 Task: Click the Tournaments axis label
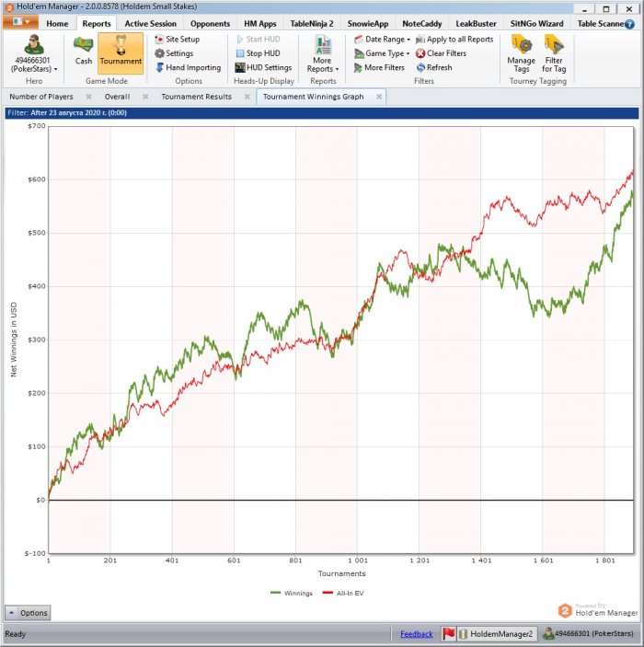pyautogui.click(x=341, y=573)
